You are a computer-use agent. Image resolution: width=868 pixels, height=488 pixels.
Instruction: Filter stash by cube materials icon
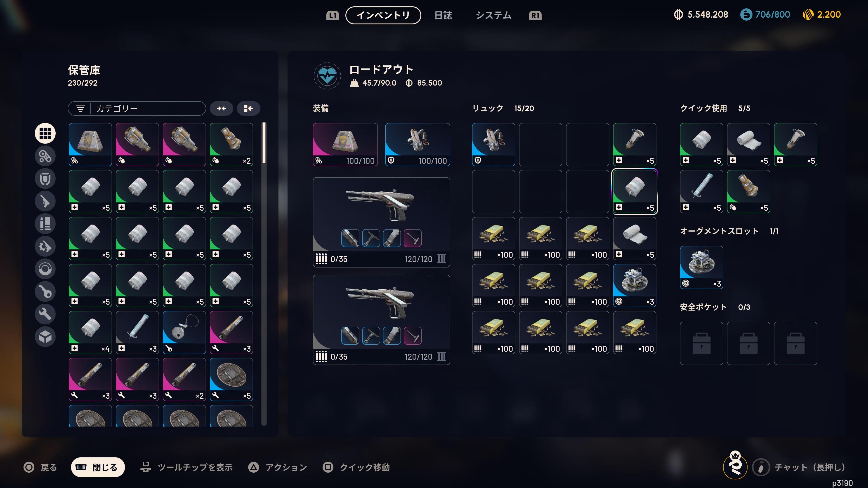point(45,336)
